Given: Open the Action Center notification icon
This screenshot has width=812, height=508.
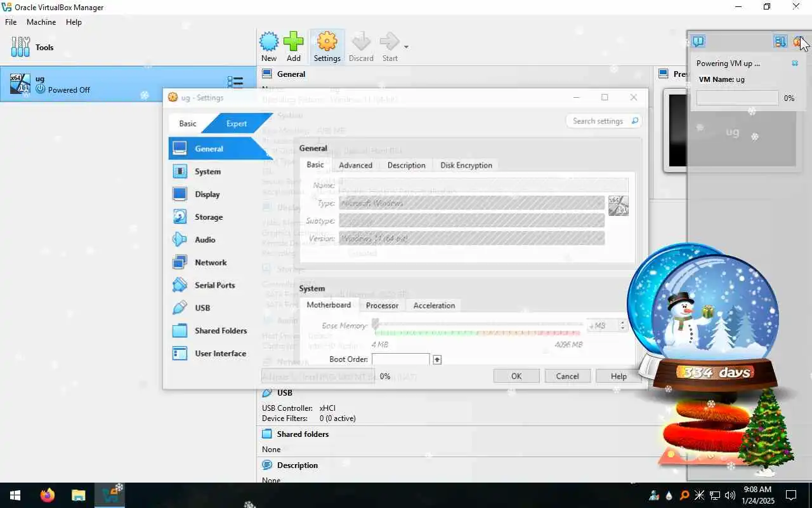Looking at the screenshot, I should click(x=791, y=495).
